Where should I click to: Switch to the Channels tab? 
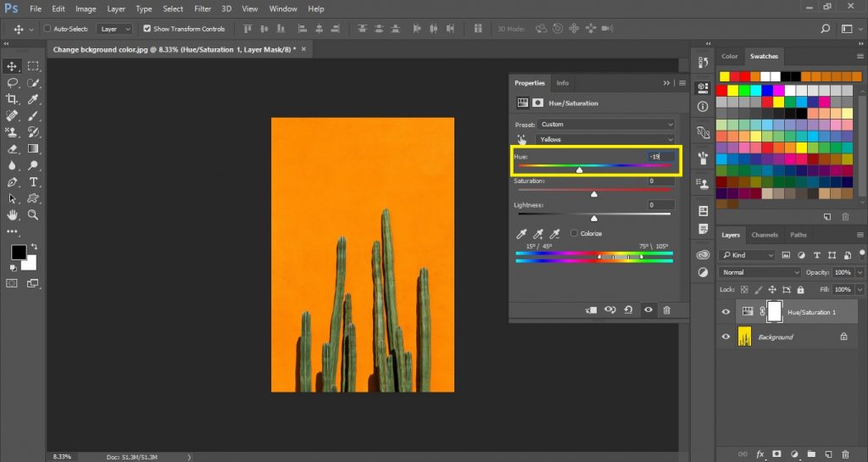click(765, 235)
